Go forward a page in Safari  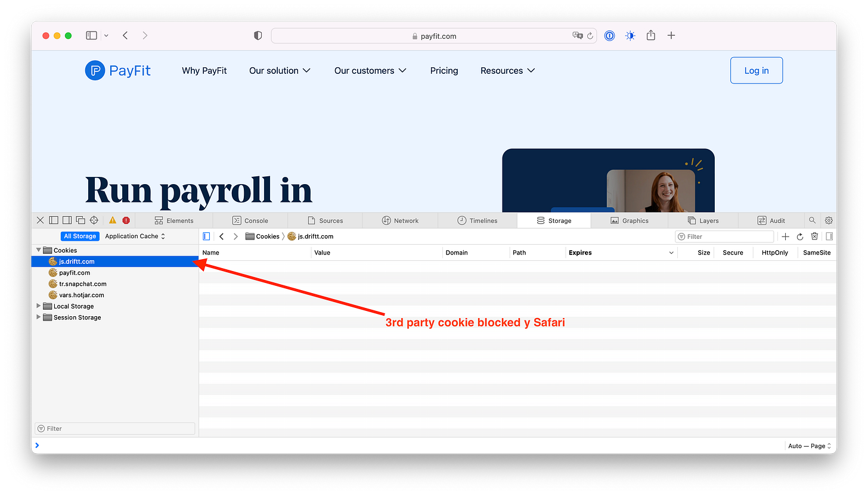coord(145,36)
